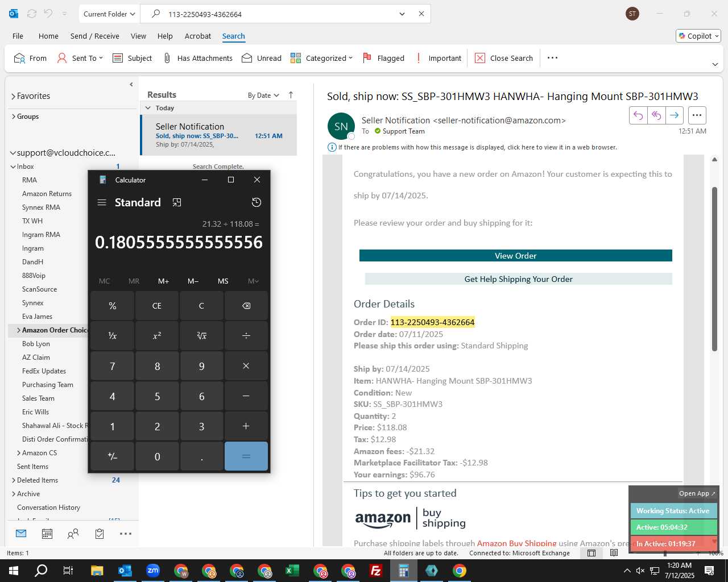
Task: Reply to the Seller Notification email
Action: [x=638, y=115]
